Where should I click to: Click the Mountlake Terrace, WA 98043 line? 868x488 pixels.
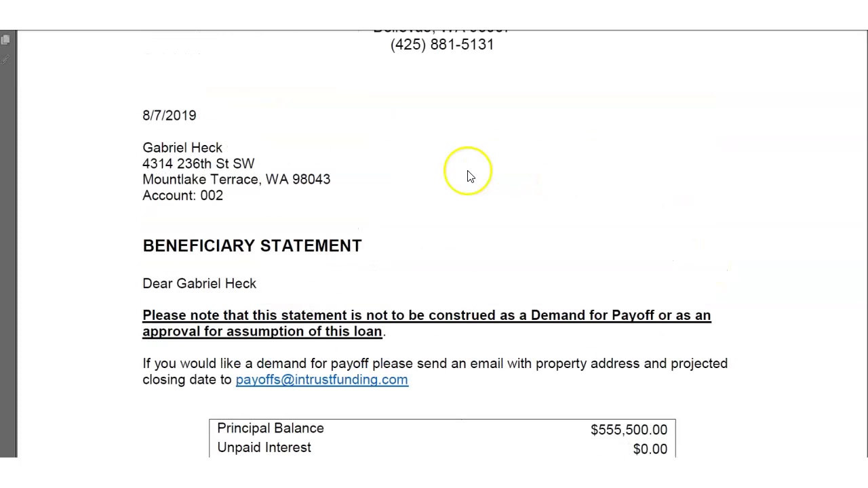(x=236, y=180)
